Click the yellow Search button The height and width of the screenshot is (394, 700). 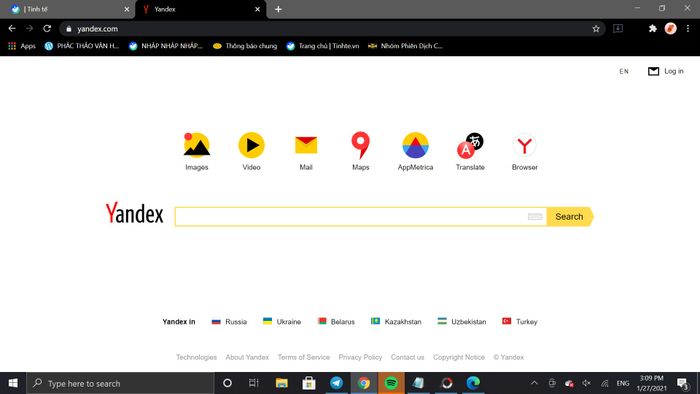pos(570,217)
